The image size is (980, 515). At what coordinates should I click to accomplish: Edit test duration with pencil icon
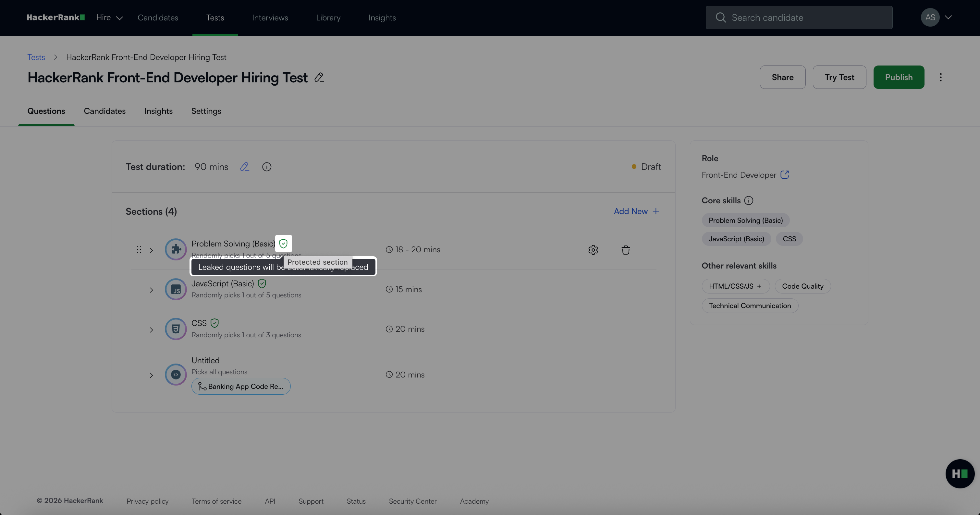click(245, 167)
